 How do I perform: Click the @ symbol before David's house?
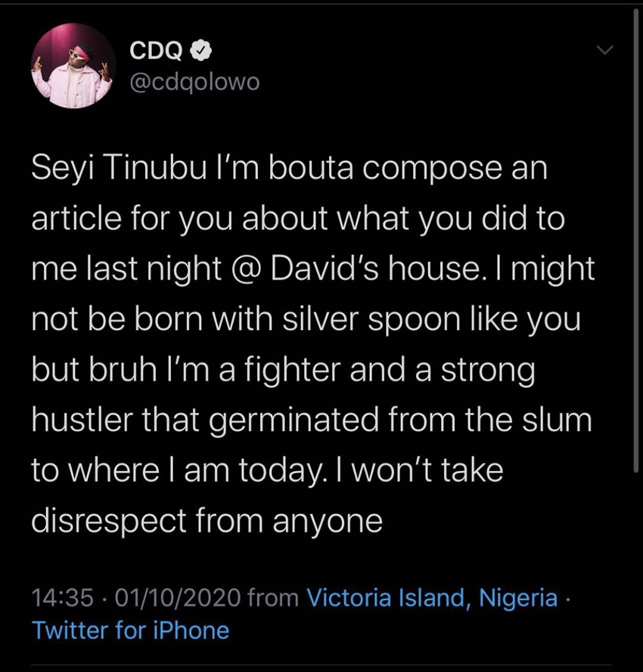pyautogui.click(x=245, y=270)
